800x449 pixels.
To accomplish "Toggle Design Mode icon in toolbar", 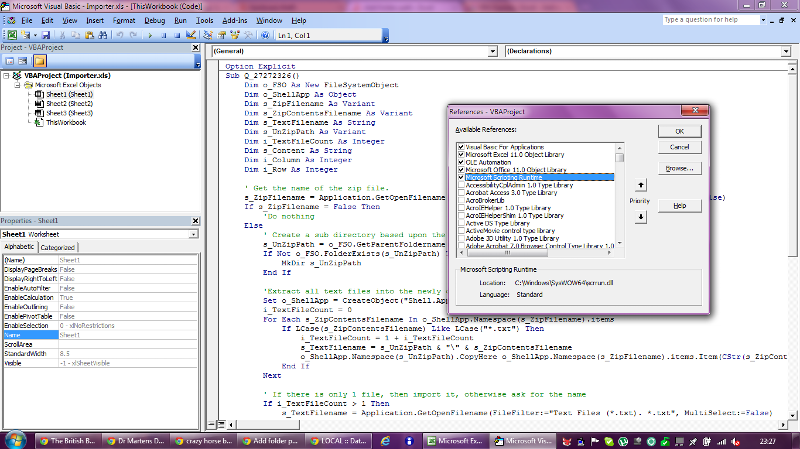I will pos(191,35).
